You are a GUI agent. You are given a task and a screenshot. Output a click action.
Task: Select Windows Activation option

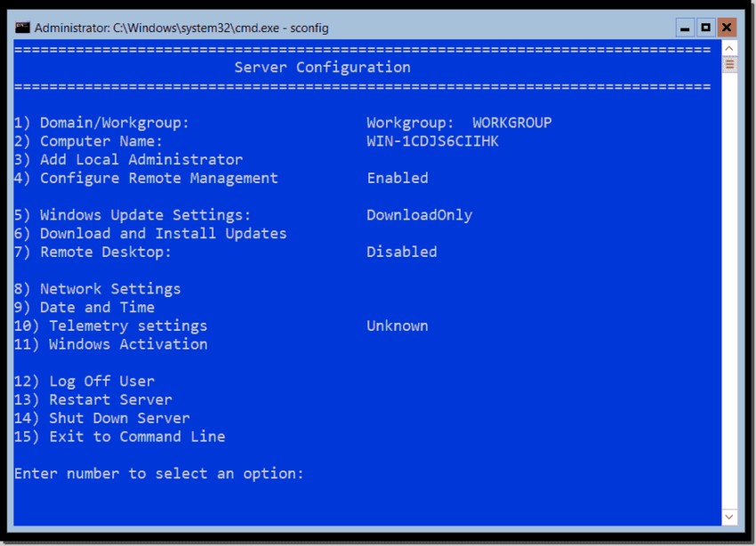(x=110, y=344)
